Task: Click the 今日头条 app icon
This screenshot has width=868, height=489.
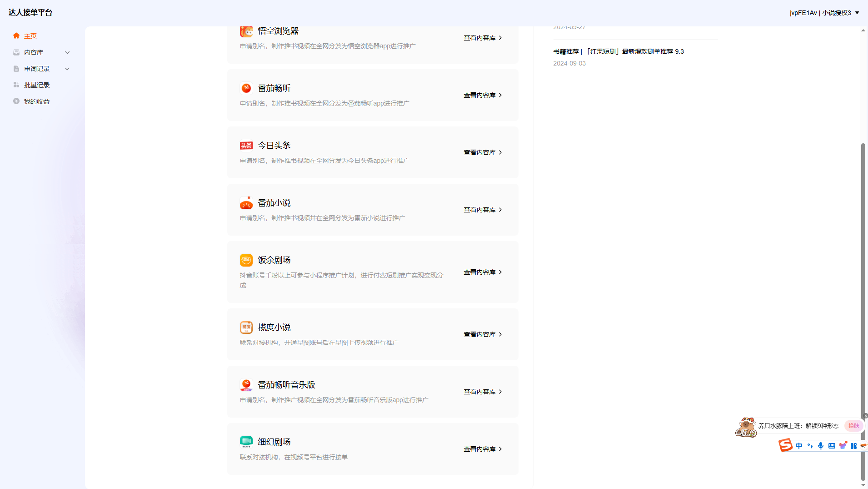Action: click(x=246, y=146)
